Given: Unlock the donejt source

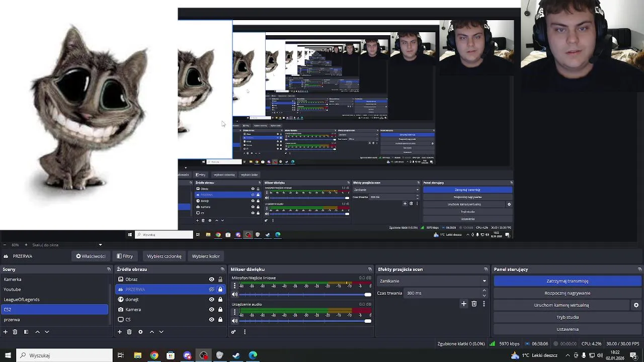Looking at the screenshot, I should 220,300.
